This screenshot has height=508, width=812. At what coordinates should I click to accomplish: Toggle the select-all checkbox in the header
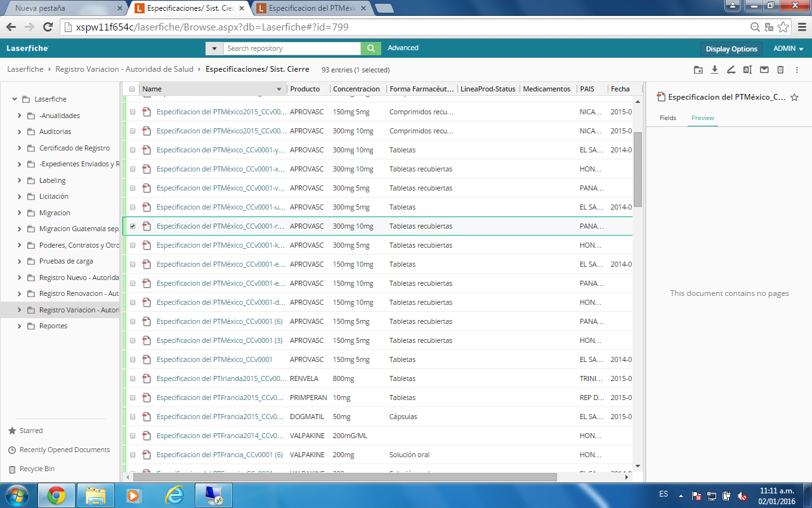click(x=132, y=89)
